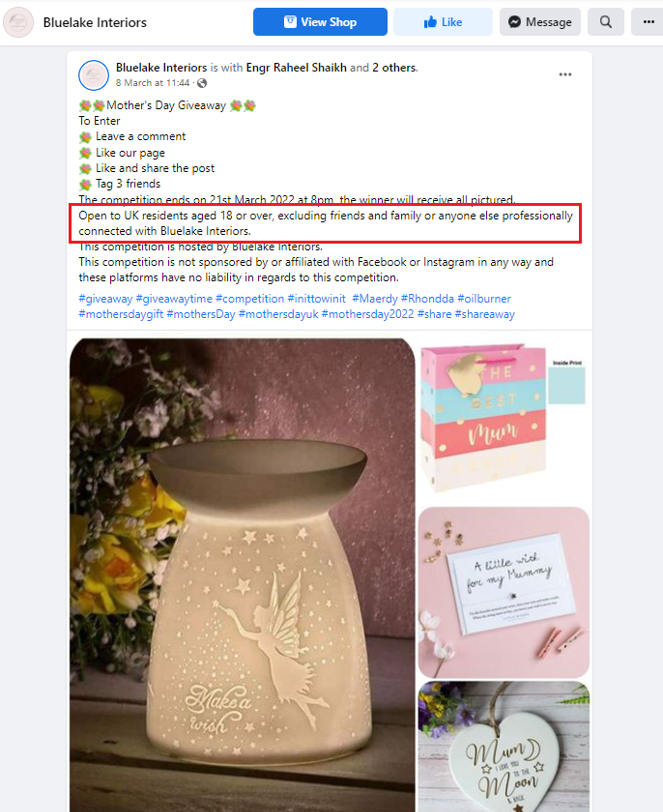
Task: Open the search magnifier icon
Action: click(x=606, y=21)
